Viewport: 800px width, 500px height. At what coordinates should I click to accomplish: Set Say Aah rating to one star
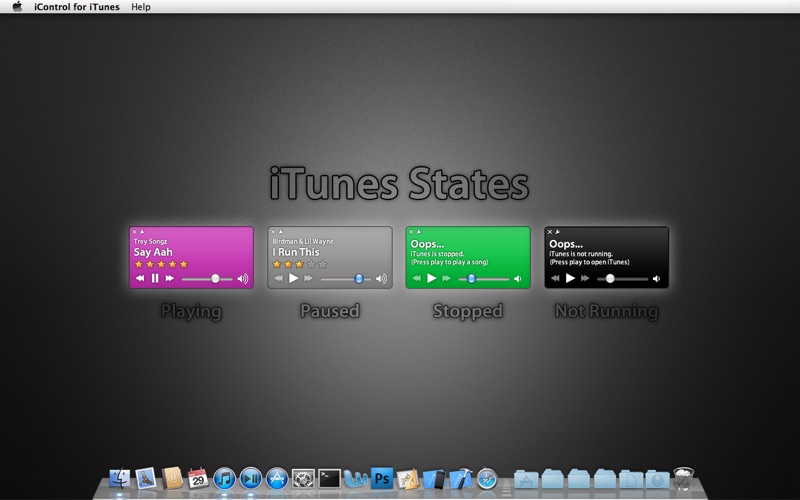tap(139, 264)
